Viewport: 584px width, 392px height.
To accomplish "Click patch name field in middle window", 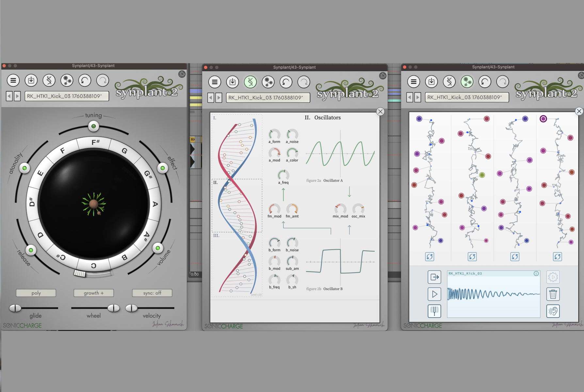I will 268,98.
